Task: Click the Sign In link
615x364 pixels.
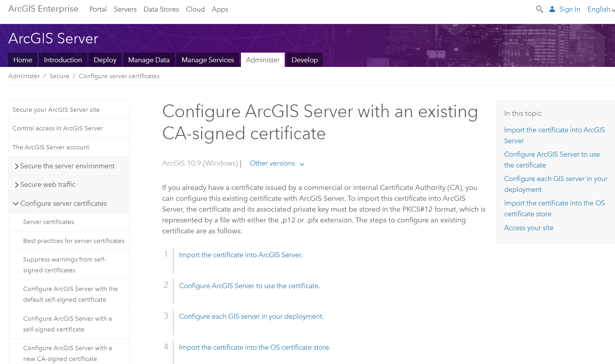Action: [x=569, y=9]
